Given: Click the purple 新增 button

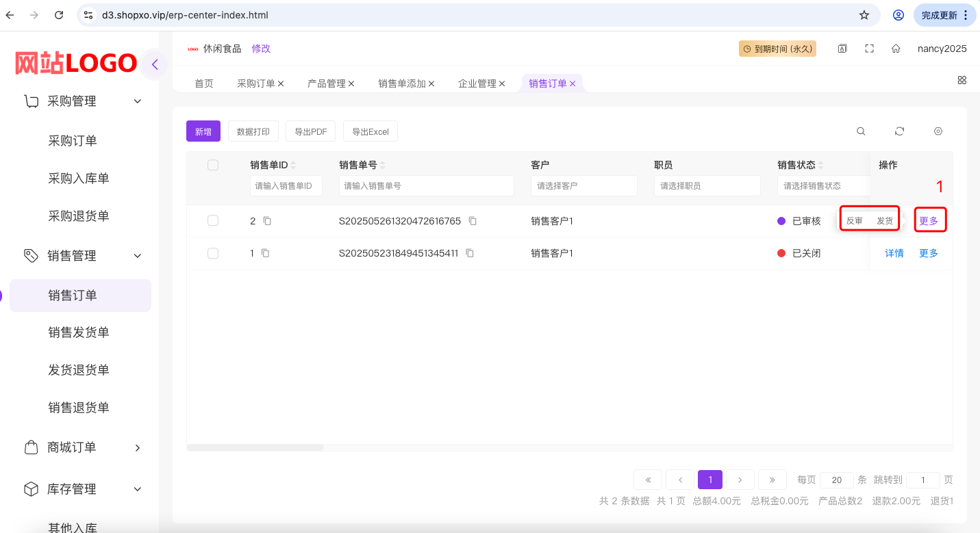Looking at the screenshot, I should pyautogui.click(x=203, y=131).
